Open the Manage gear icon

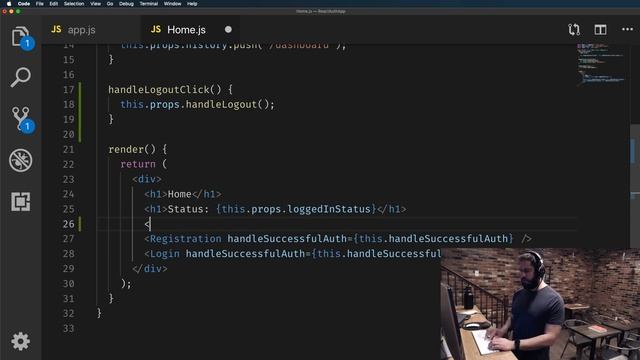[x=20, y=341]
